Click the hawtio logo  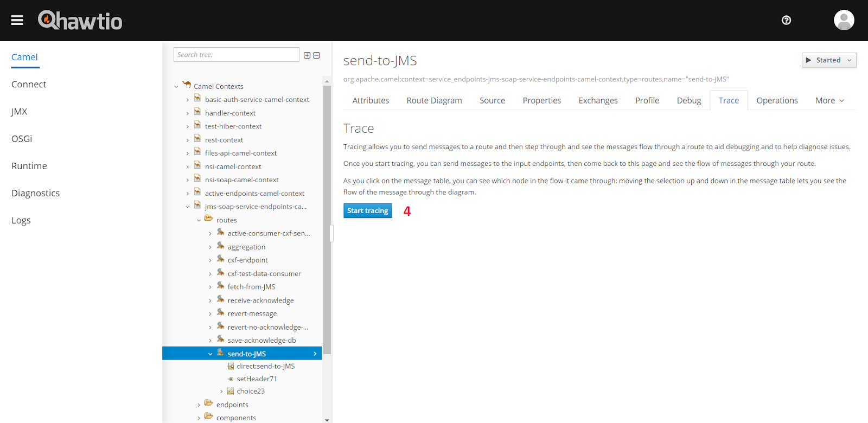(x=80, y=21)
